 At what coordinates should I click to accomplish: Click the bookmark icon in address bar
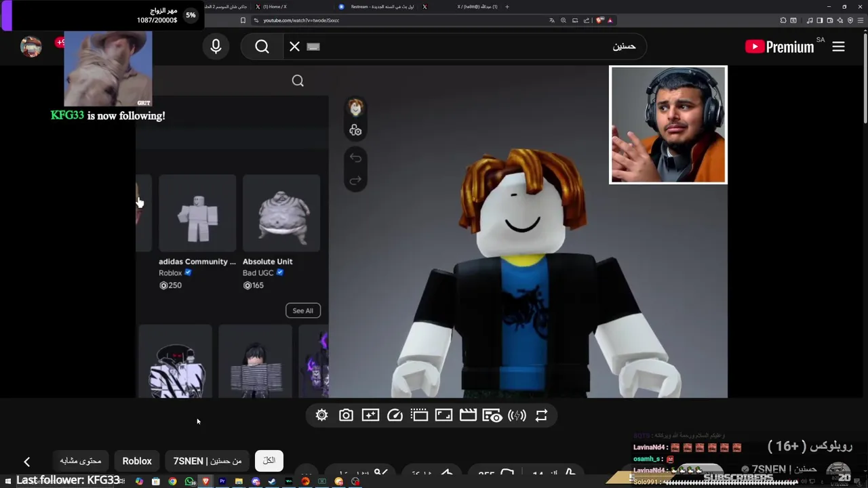[243, 20]
